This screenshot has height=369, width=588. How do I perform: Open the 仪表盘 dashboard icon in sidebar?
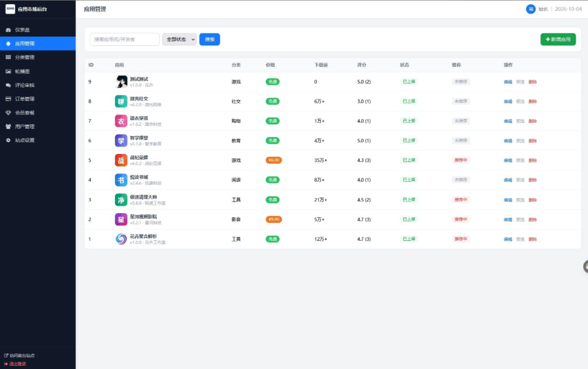(8, 30)
